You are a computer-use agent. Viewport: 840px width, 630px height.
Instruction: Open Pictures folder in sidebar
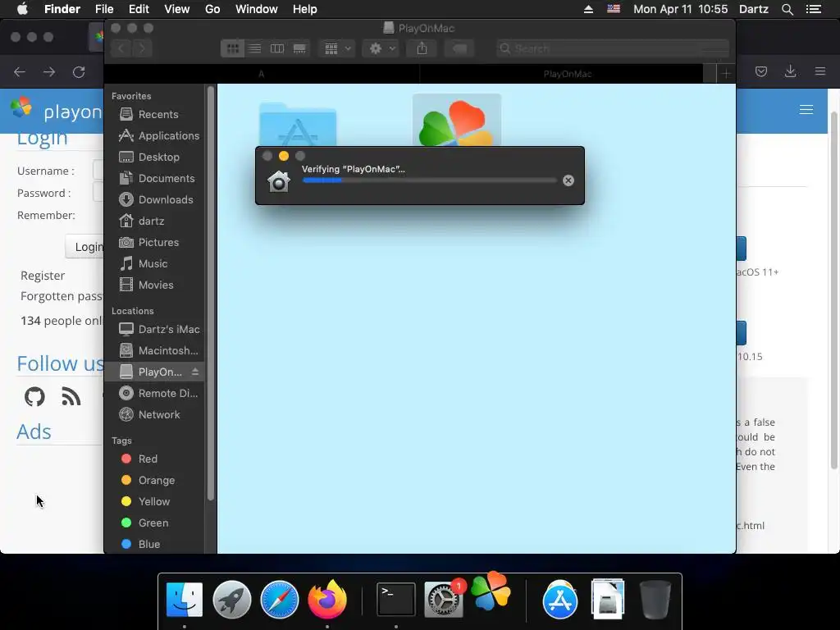(154, 242)
